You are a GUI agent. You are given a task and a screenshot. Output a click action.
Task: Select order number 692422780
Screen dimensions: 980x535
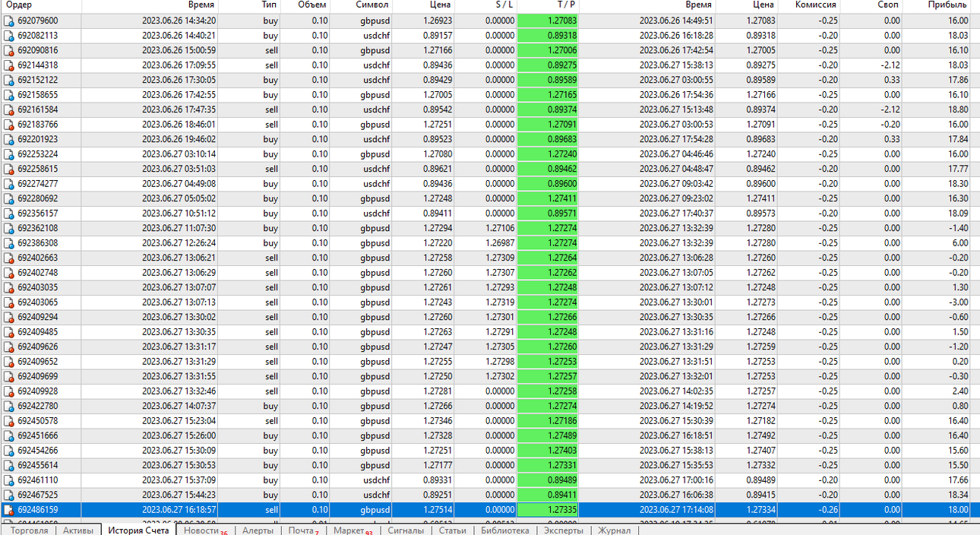click(38, 407)
